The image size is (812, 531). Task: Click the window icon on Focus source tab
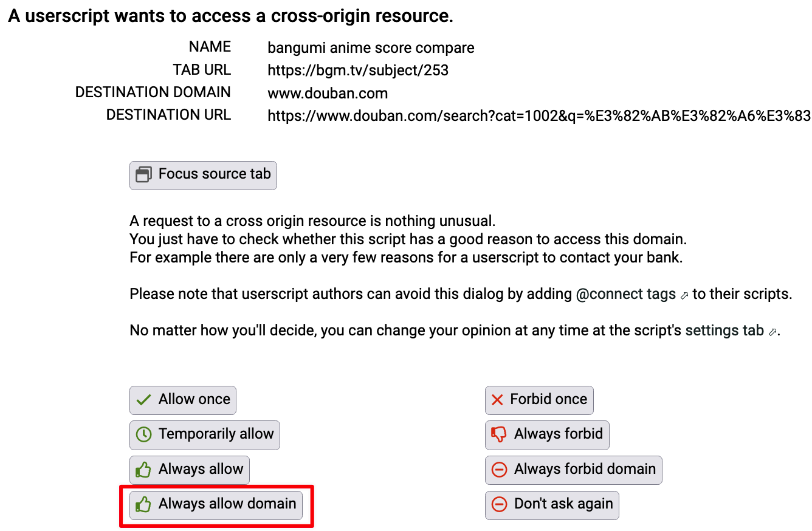coord(143,175)
